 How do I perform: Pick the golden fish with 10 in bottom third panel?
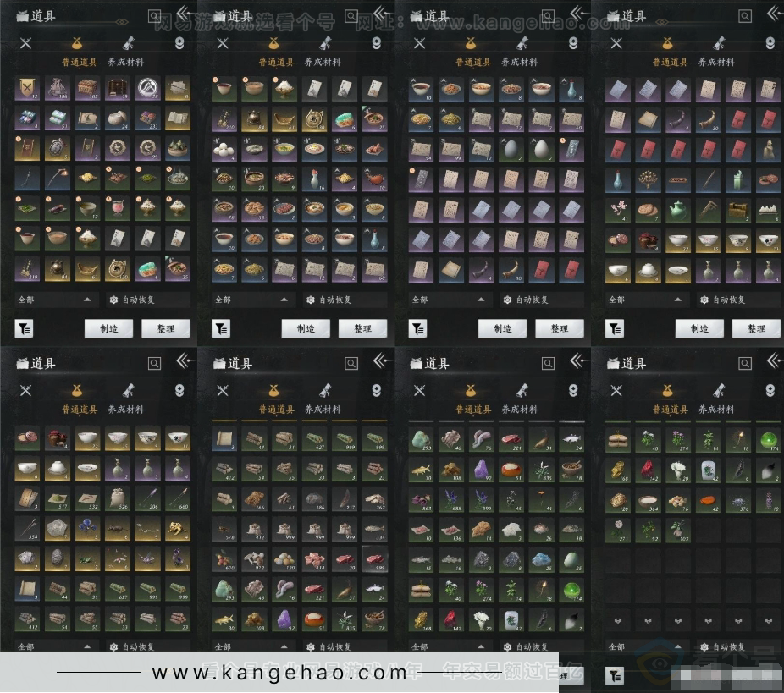point(421,470)
